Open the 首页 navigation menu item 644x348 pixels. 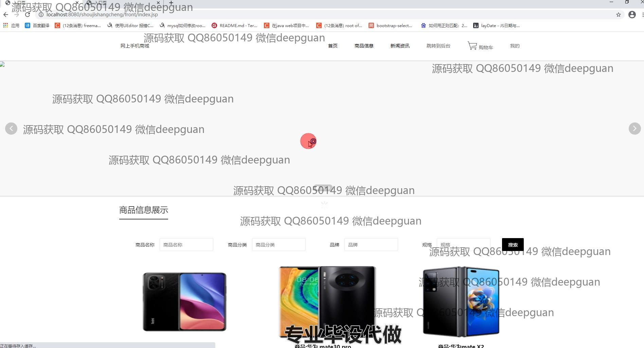333,46
